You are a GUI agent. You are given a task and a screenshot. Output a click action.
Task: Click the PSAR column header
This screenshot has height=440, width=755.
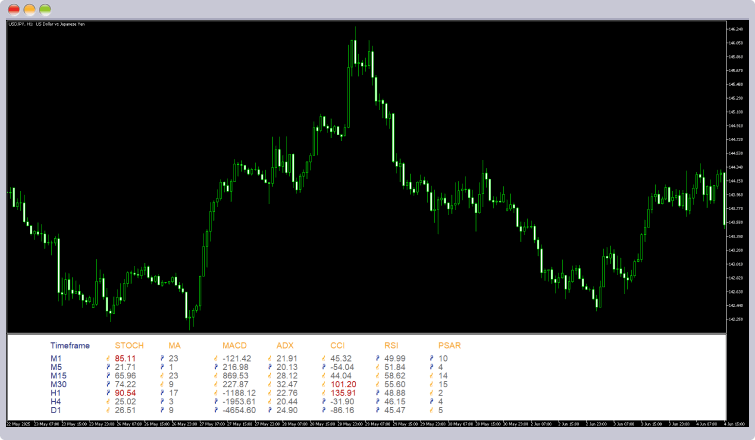[449, 346]
